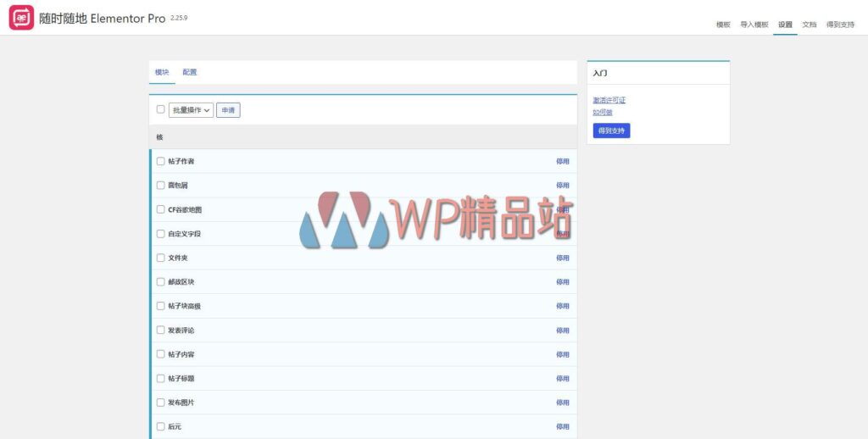Click the 文件夹 row label text
The width and height of the screenshot is (868, 439).
[178, 258]
